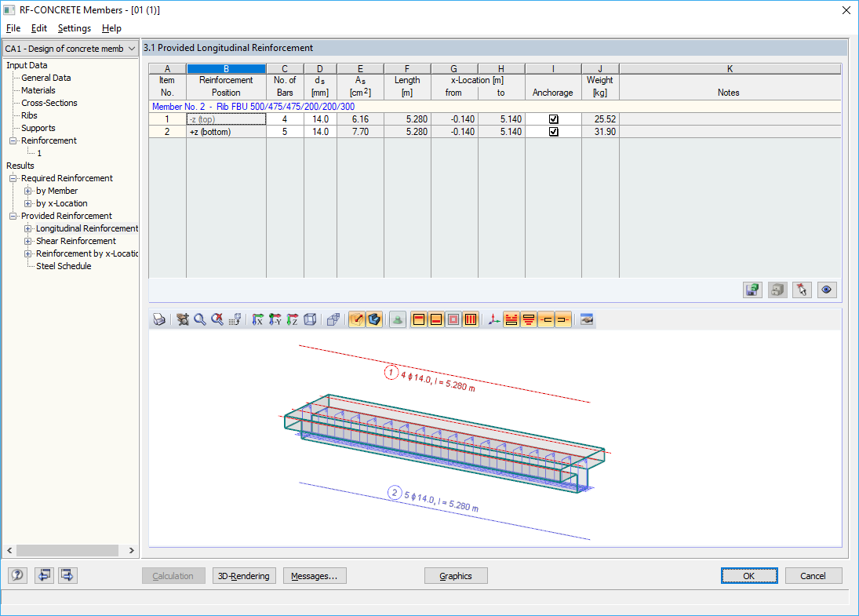Print the reinforcement graphic
Viewport: 859px width, 616px height.
tap(159, 319)
